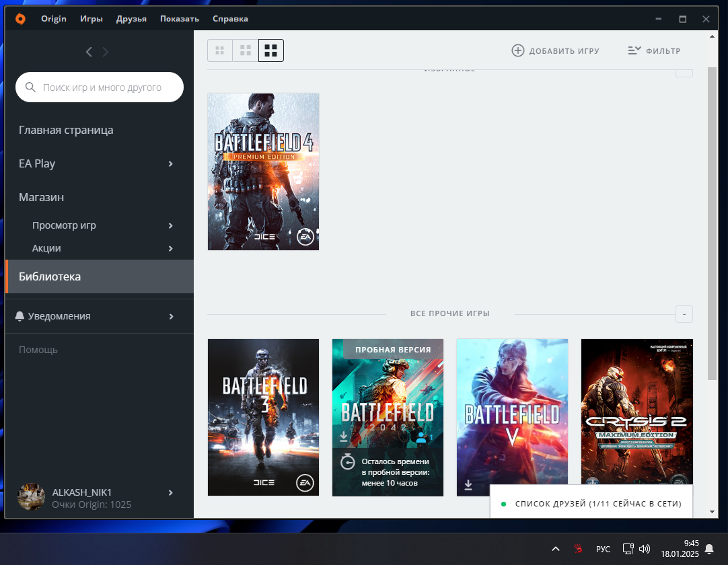
Task: Click the plus icon beside Добавить игру
Action: pos(517,50)
